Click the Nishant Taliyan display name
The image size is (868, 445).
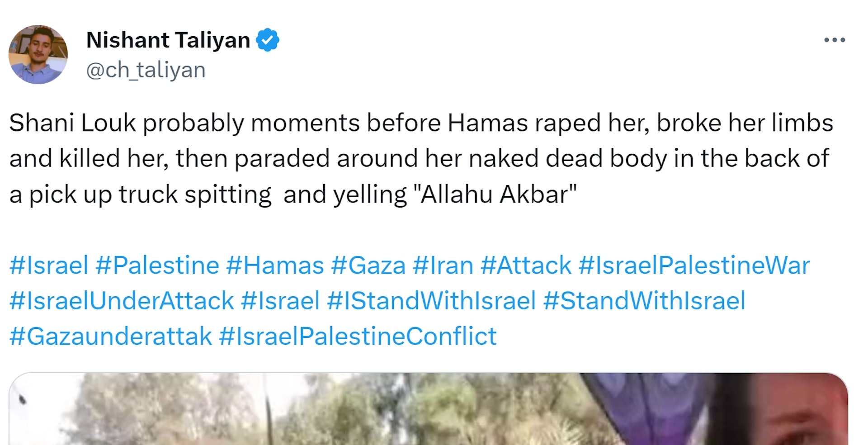coord(168,40)
